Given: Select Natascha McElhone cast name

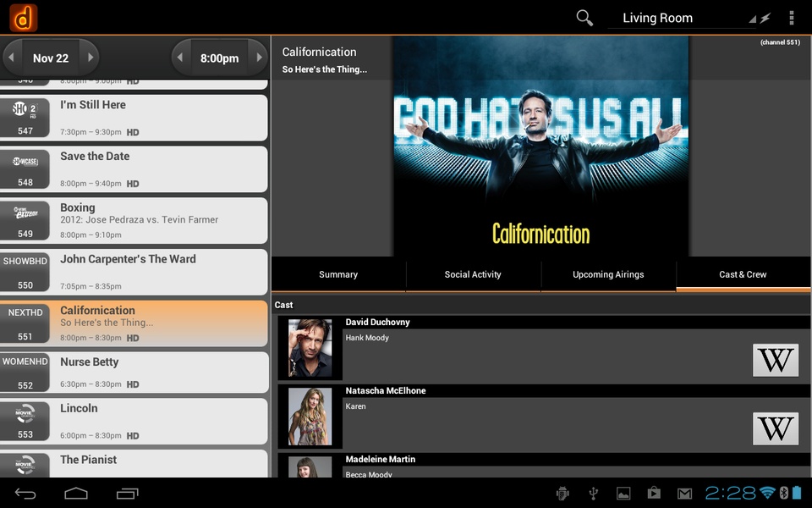Looking at the screenshot, I should pos(386,391).
